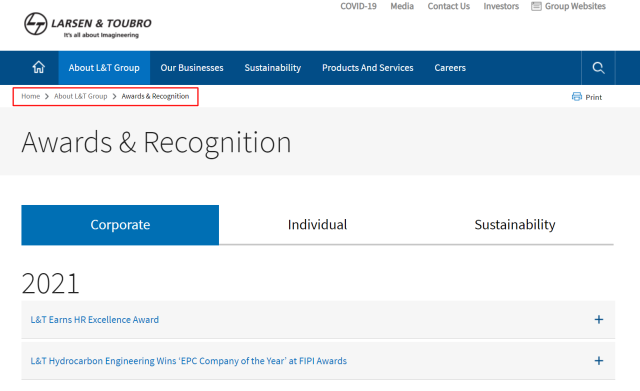Screen dimensions: 640x391
Task: Go to the home icon in navigation bar
Action: click(39, 67)
